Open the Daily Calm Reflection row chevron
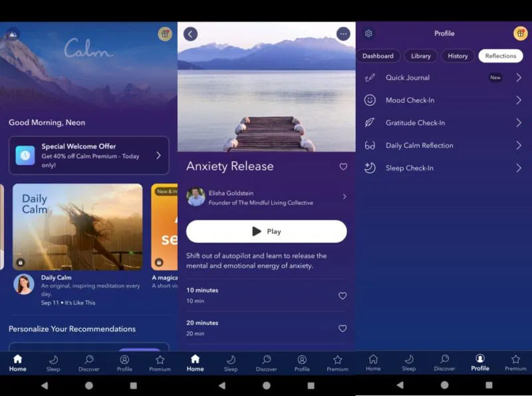Viewport: 532px width, 396px height. pyautogui.click(x=519, y=145)
